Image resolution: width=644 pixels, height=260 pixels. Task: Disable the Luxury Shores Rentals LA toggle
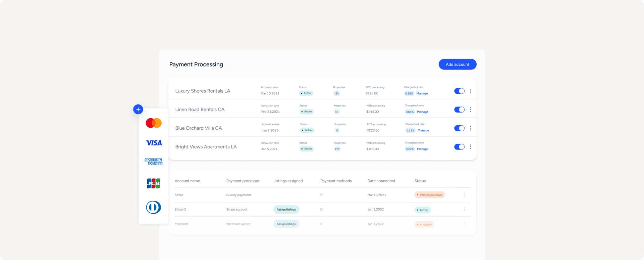459,91
